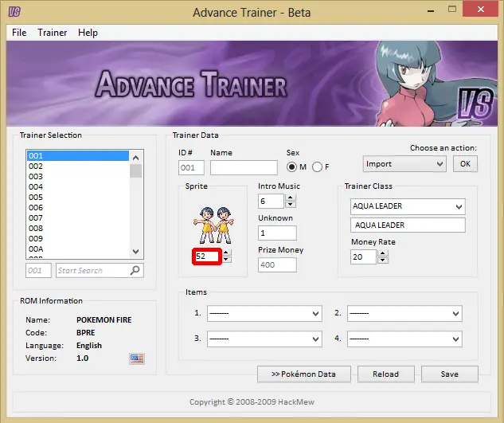Open the Pokémon Data page button
504x423 pixels.
pyautogui.click(x=303, y=374)
